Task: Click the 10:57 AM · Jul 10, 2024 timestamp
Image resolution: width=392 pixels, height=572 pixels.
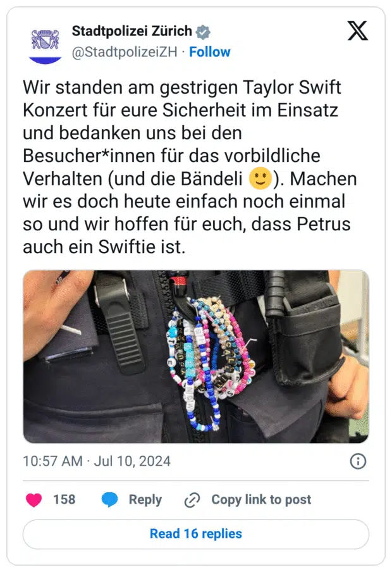Action: [97, 461]
